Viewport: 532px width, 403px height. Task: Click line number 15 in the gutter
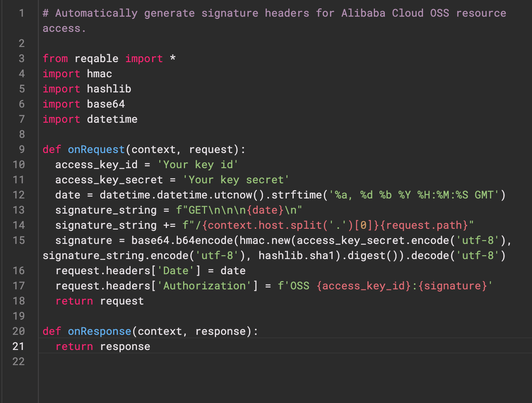pos(19,241)
